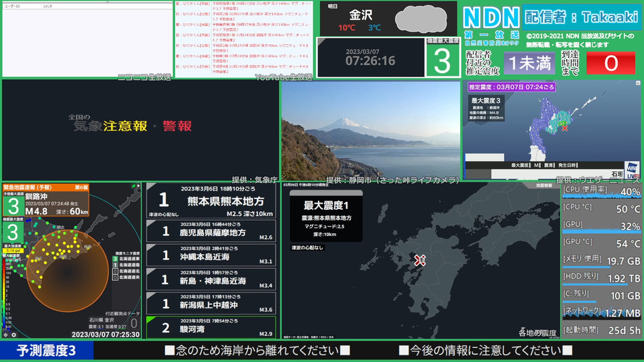Image resolution: width=644 pixels, height=362 pixels.
Task: Click the 推定震度 03月07日 07:24ごろ purple banner
Action: 512,87
